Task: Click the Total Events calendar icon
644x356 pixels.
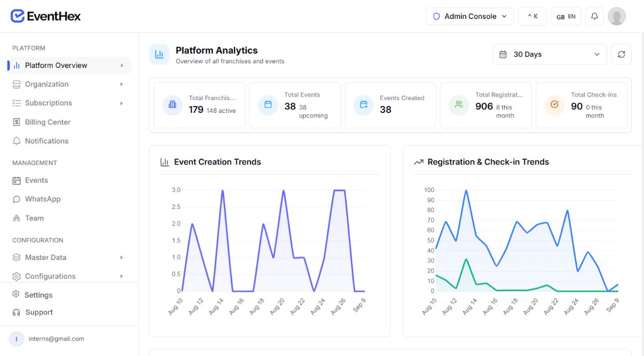Action: click(268, 105)
